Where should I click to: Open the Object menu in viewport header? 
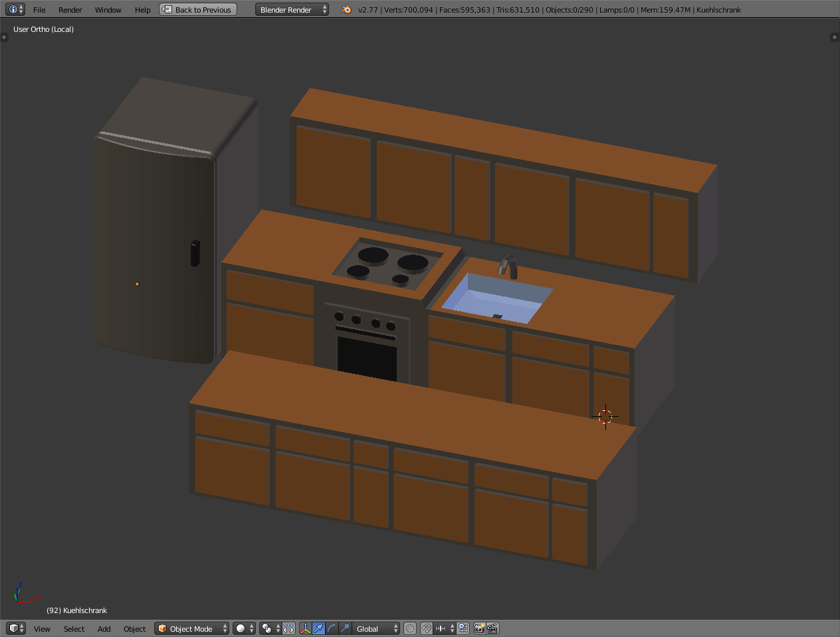pyautogui.click(x=134, y=629)
